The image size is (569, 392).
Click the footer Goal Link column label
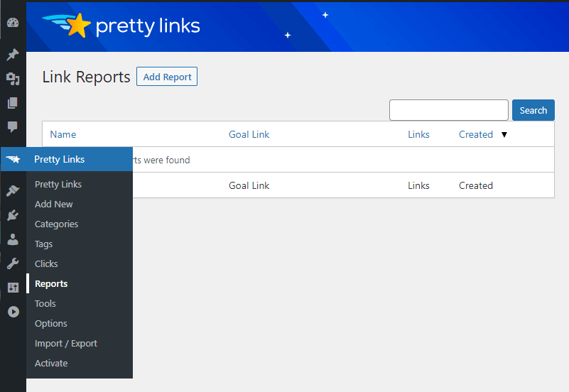pos(249,185)
